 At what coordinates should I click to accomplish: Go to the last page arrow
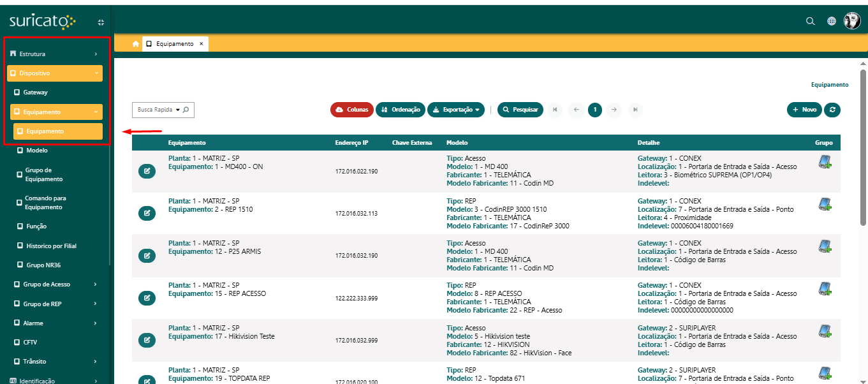coord(635,110)
